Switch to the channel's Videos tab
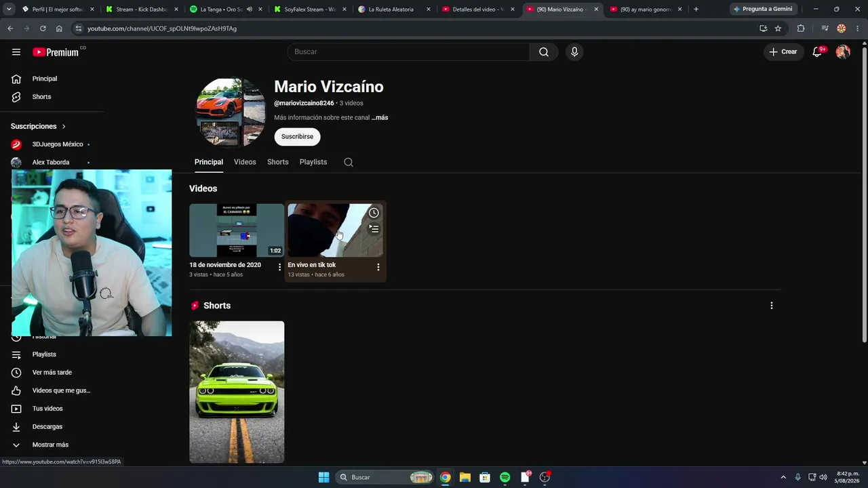Screen dimensions: 868x488 245,162
